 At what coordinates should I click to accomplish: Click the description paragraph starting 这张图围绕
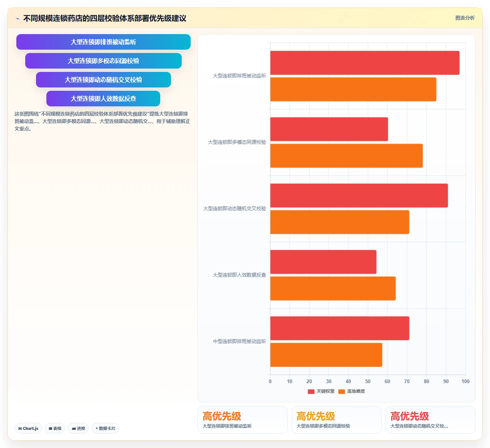coord(102,121)
